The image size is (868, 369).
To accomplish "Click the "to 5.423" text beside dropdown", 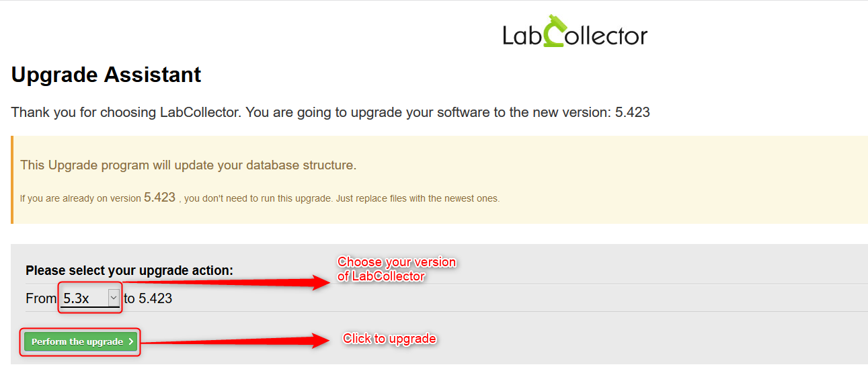I will (148, 298).
